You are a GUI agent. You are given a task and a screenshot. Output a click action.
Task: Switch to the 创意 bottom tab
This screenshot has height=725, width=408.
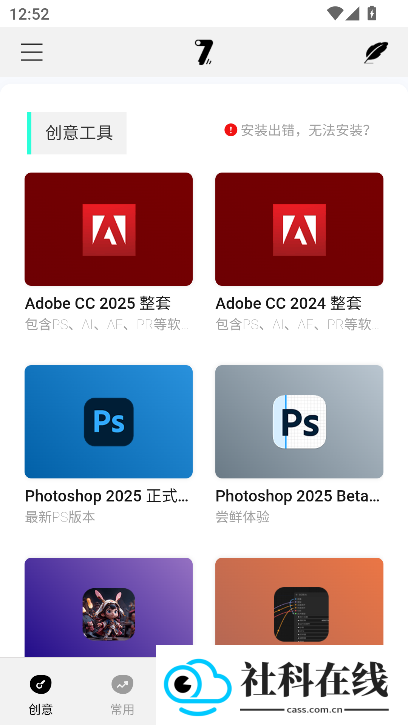tap(41, 694)
